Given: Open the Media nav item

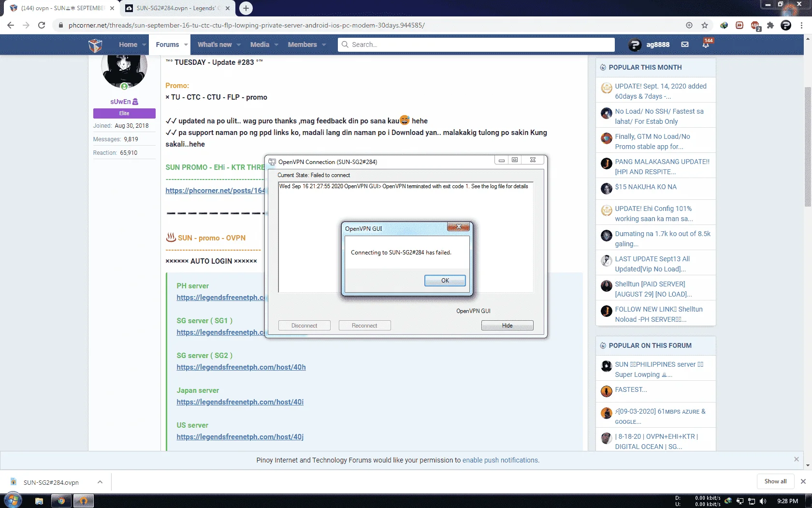Looking at the screenshot, I should click(260, 45).
